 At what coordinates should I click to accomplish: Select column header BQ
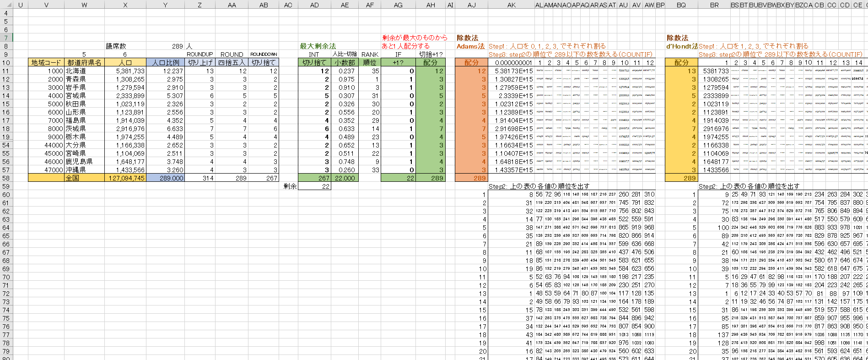click(681, 5)
